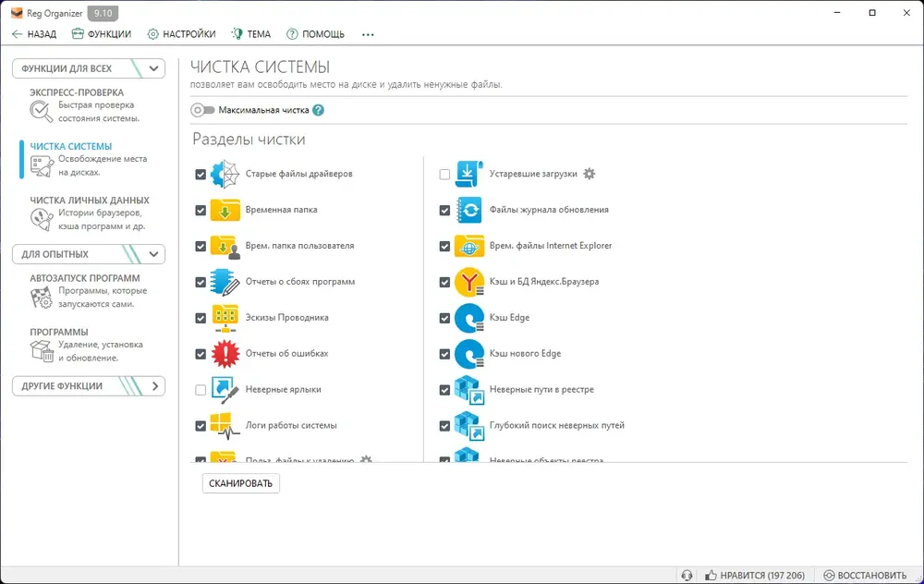Collapse the Для опытных section
Image resolution: width=924 pixels, height=584 pixels.
(89, 254)
